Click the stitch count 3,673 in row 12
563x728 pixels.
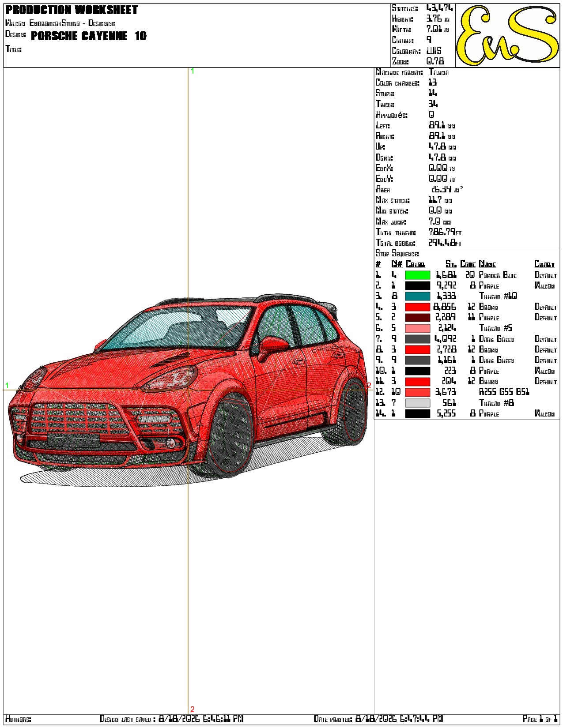coord(446,392)
